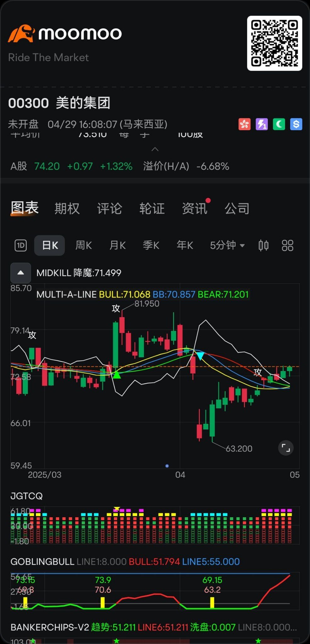
Task: Tap the blue dollar badge icon
Action: point(296,124)
